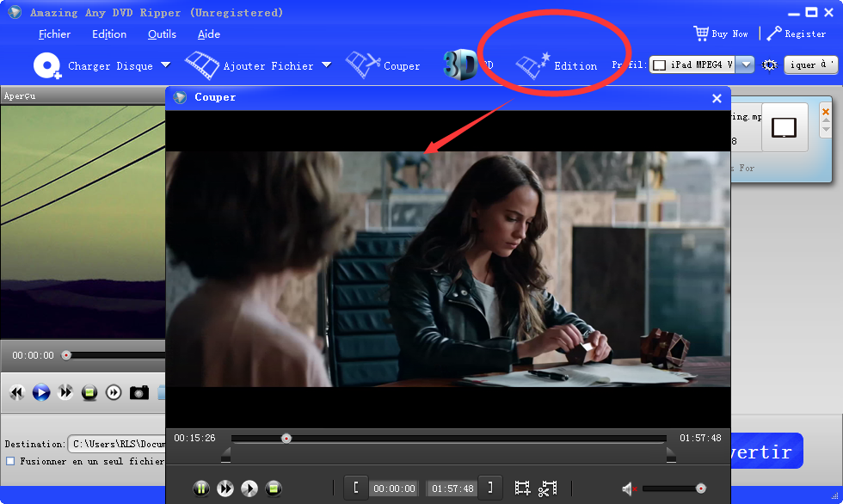Click the add new segment film icon
This screenshot has width=843, height=504.
click(x=523, y=488)
